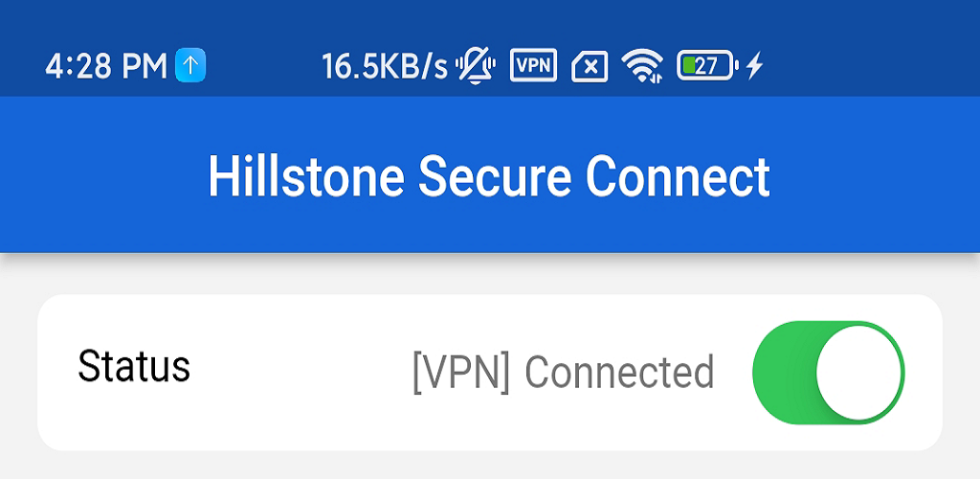Image resolution: width=980 pixels, height=479 pixels.
Task: Tap the missing SIM card icon
Action: pyautogui.click(x=590, y=66)
